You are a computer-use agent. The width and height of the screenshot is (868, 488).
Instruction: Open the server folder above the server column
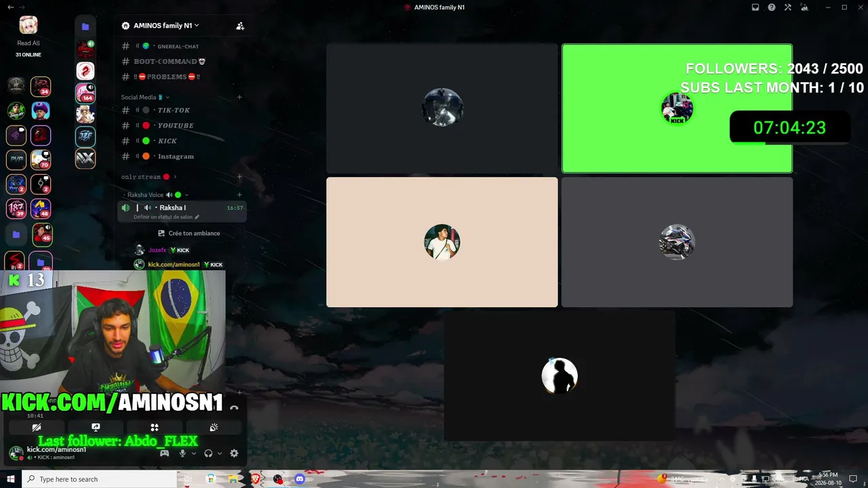coord(85,26)
